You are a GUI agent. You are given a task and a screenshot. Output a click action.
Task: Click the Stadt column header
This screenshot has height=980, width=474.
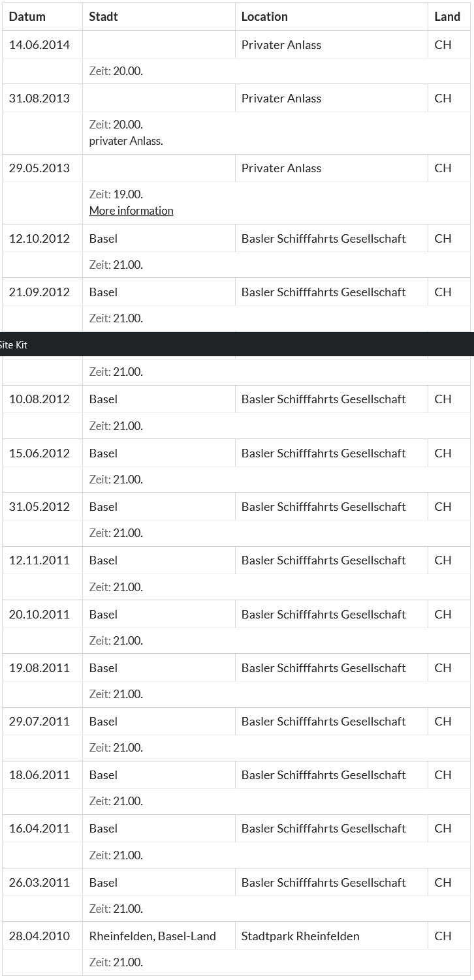coord(104,16)
